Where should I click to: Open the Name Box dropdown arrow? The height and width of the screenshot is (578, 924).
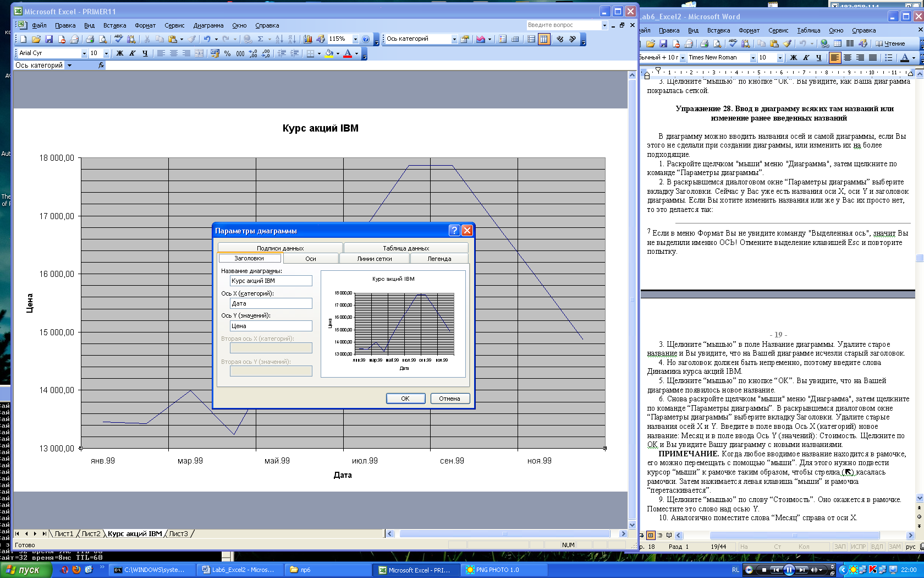coord(69,65)
